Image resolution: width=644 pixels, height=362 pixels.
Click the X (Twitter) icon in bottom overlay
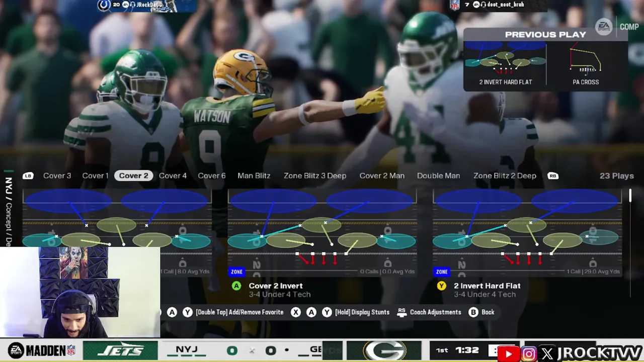coord(547,354)
